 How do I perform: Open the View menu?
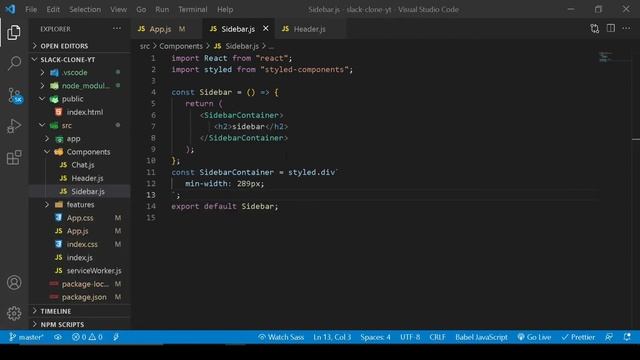pos(118,9)
